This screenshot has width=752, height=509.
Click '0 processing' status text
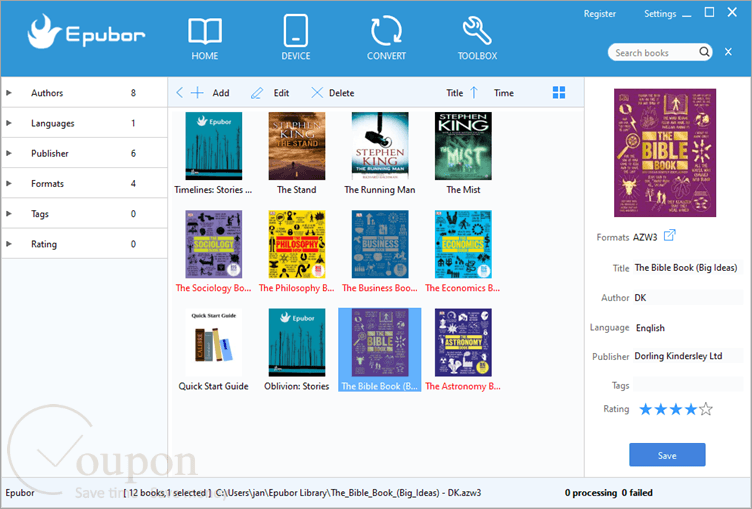pyautogui.click(x=591, y=493)
